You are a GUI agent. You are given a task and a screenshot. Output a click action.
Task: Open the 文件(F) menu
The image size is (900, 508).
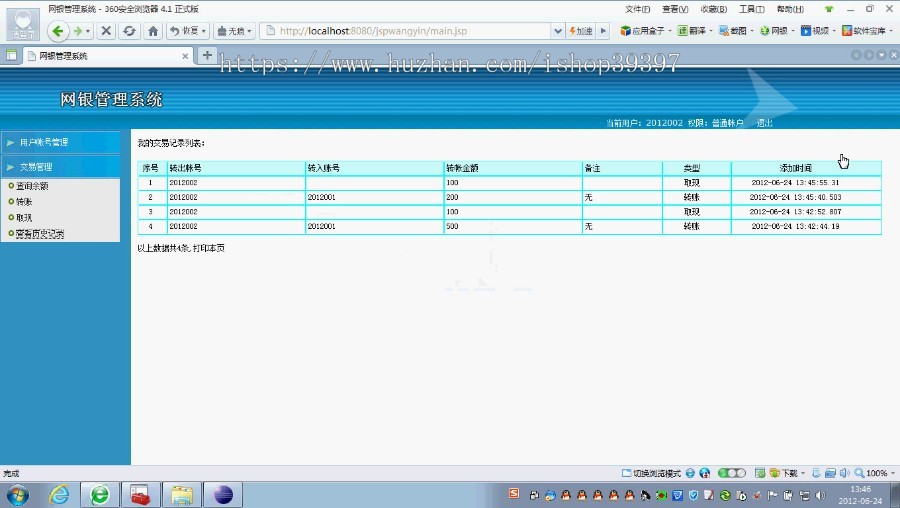pos(637,9)
